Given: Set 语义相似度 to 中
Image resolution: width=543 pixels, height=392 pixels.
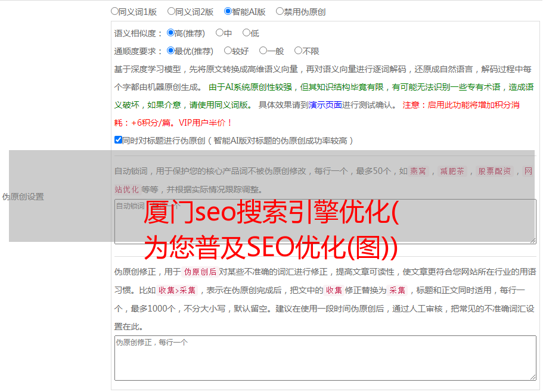Looking at the screenshot, I should tap(219, 33).
